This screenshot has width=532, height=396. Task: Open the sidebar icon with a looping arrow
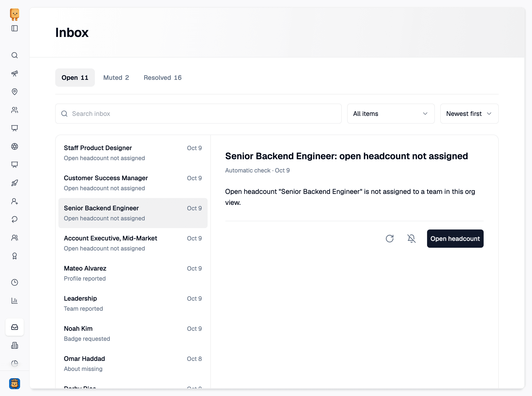pos(15,219)
